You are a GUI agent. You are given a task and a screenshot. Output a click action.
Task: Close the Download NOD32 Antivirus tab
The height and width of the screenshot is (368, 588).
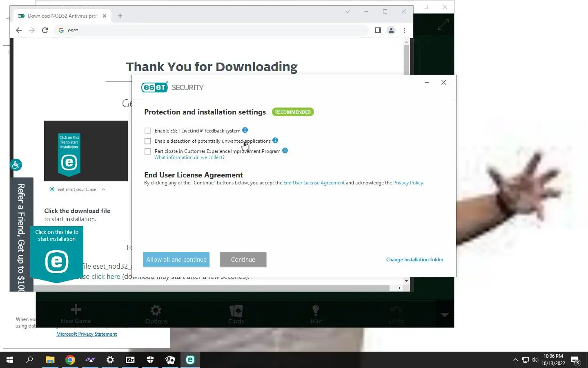coord(105,16)
